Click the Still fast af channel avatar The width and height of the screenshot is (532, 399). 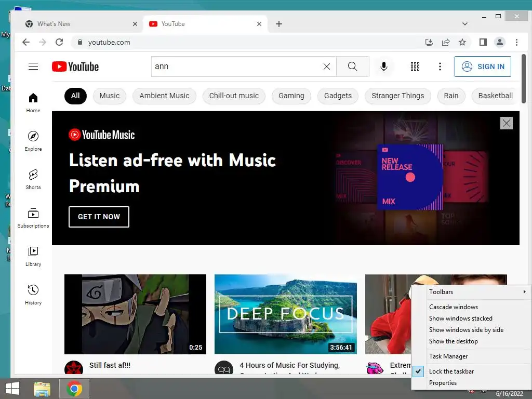point(74,368)
